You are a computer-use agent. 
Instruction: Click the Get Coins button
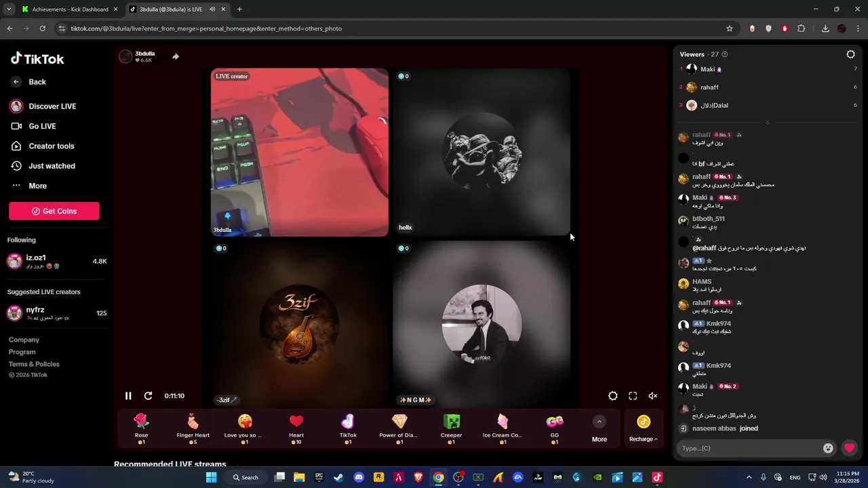coord(54,211)
